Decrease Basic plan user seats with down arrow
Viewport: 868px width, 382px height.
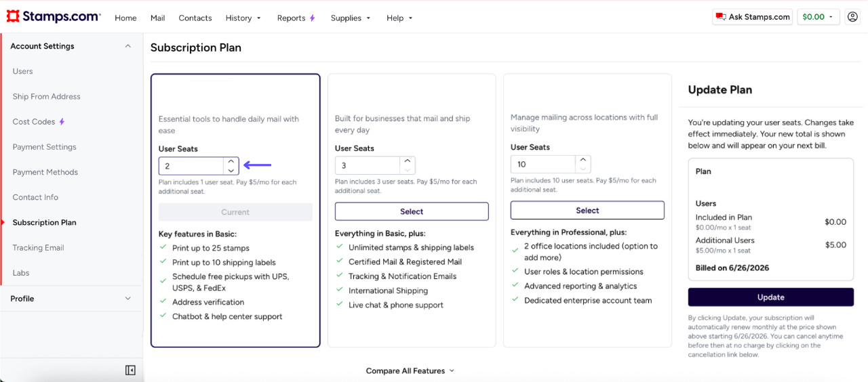click(x=231, y=171)
